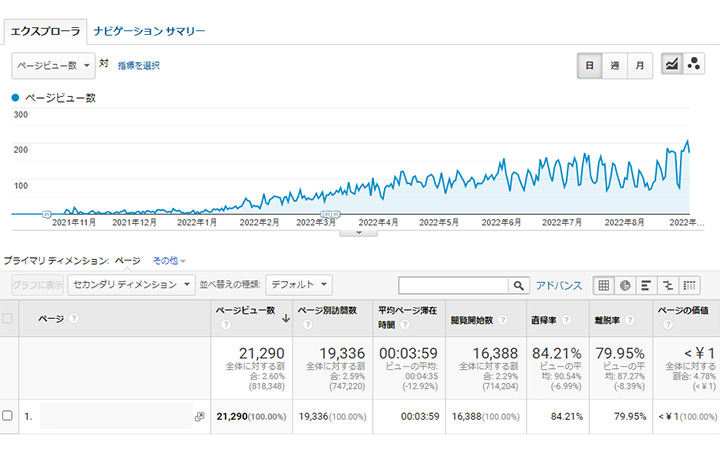Click the 2022年6月 axis label
Screen dimensions: 720x450
(x=501, y=223)
